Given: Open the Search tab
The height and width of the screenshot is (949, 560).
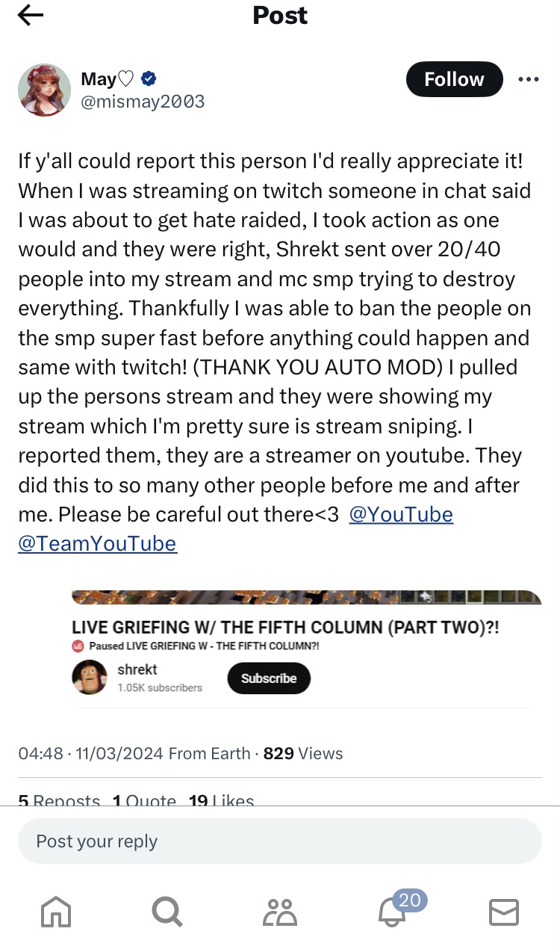Looking at the screenshot, I should tap(166, 912).
